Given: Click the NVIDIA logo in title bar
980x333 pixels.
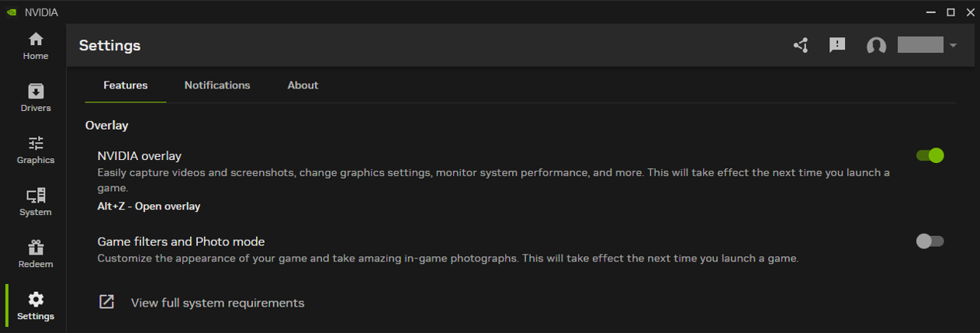Looking at the screenshot, I should [x=12, y=12].
